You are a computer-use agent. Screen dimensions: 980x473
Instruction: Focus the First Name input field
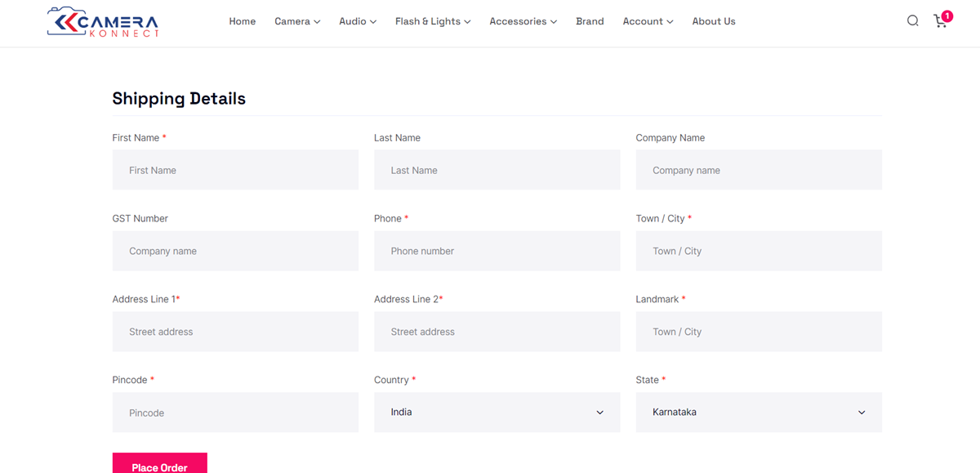pos(235,170)
